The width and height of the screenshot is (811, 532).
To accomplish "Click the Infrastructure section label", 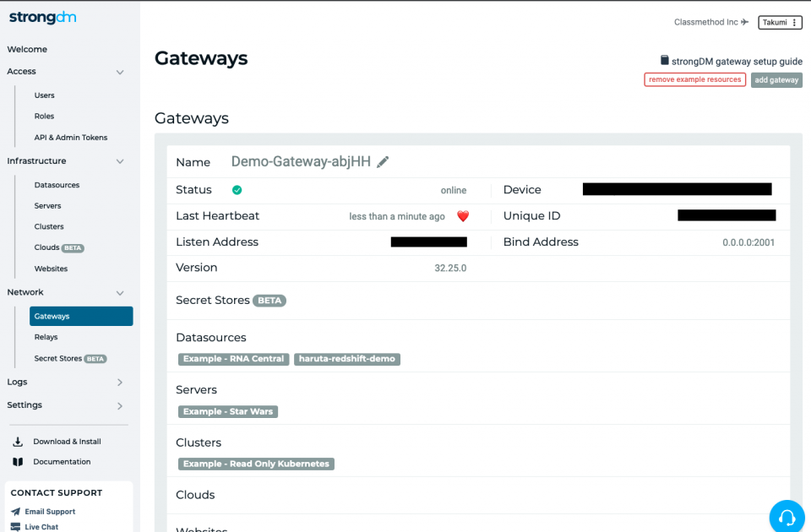I will click(x=36, y=160).
